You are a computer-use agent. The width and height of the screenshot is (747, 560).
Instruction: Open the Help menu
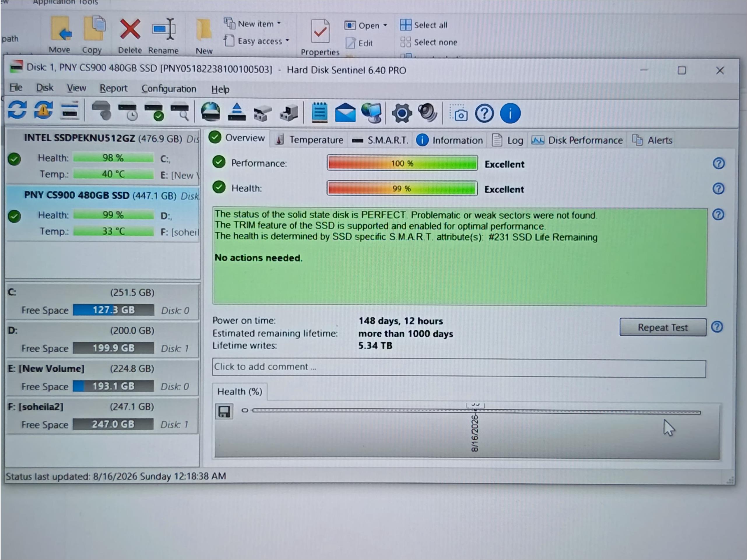point(220,89)
